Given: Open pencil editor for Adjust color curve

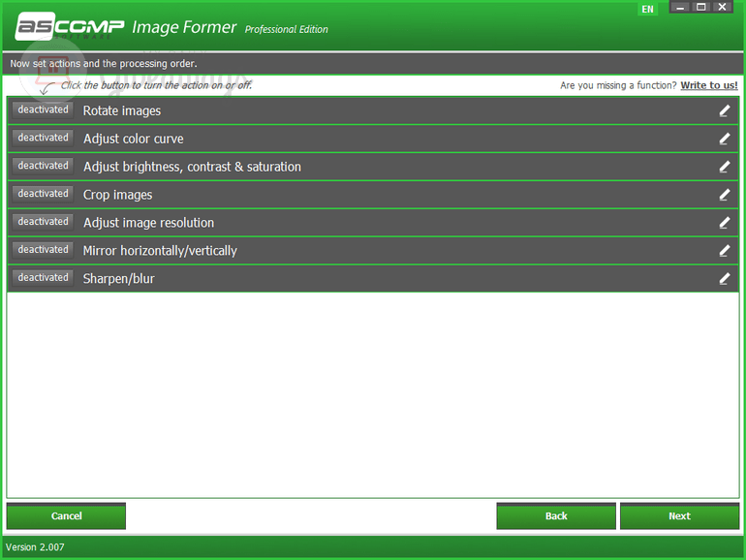Looking at the screenshot, I should tap(724, 139).
